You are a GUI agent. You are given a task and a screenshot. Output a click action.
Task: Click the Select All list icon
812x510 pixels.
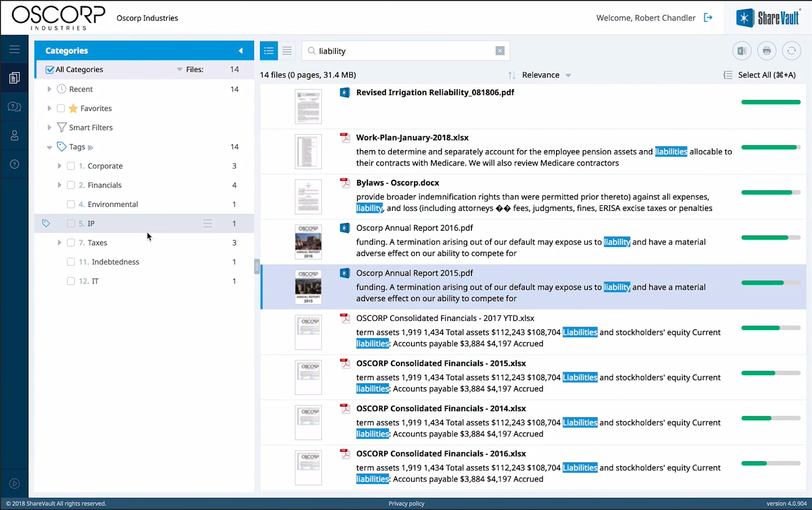(728, 75)
